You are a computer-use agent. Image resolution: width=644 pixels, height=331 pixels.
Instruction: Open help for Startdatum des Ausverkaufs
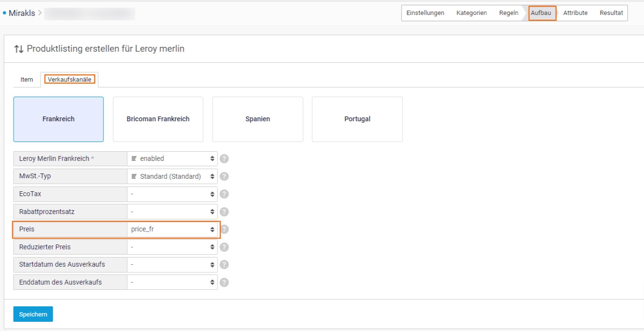click(224, 264)
